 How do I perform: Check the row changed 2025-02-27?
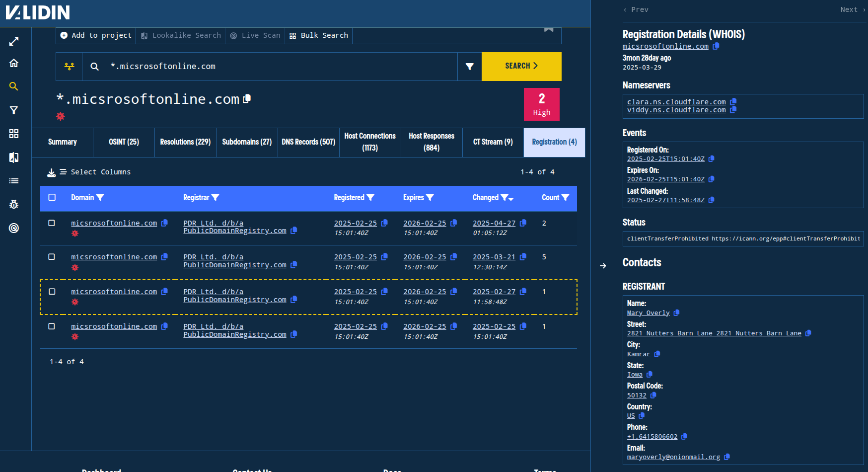52,292
